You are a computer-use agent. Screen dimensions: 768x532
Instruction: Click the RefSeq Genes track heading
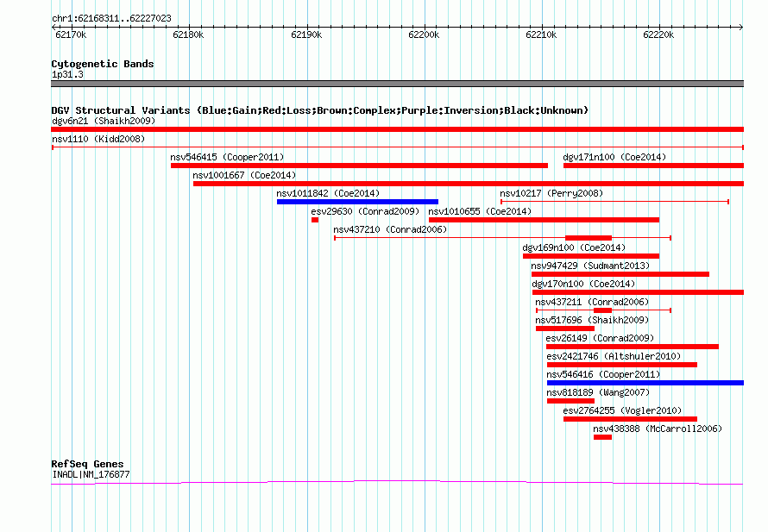click(87, 464)
